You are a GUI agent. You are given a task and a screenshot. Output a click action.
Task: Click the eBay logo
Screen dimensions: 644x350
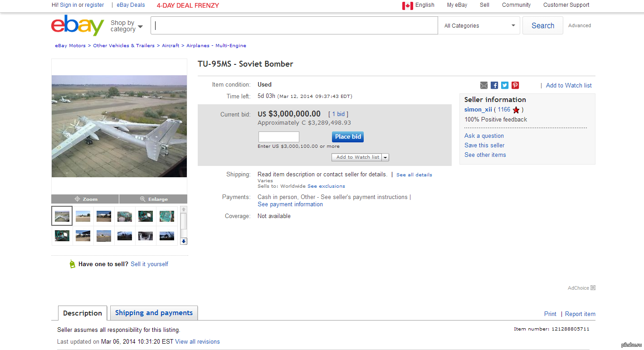point(78,25)
